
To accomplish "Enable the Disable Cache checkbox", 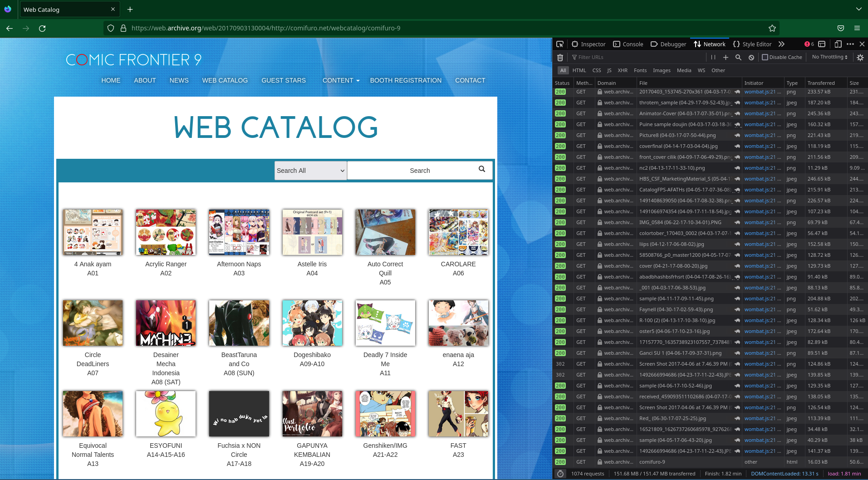I will (765, 57).
